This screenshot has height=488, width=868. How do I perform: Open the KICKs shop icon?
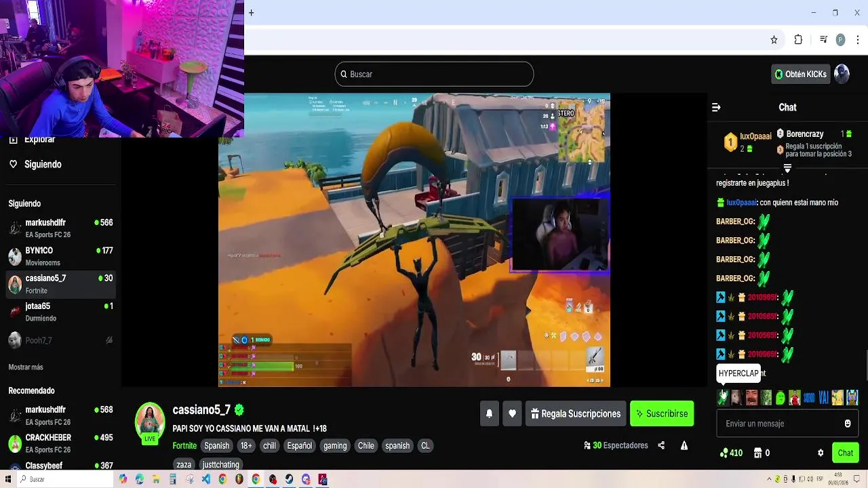[x=757, y=453]
